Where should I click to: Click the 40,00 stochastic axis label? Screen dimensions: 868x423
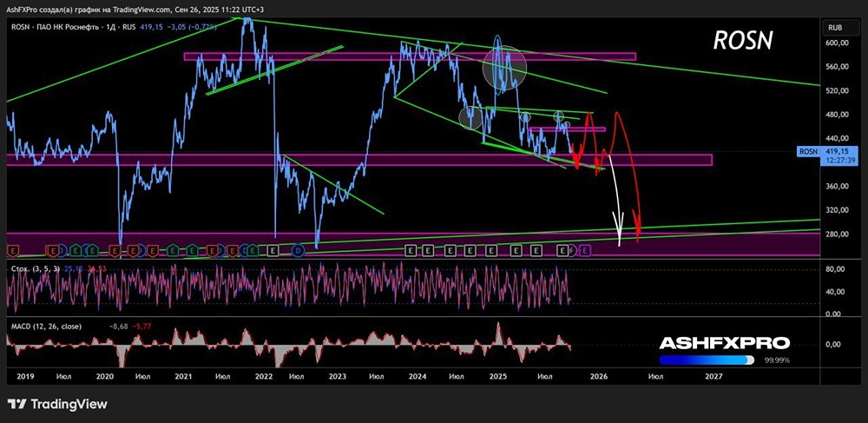pos(837,292)
